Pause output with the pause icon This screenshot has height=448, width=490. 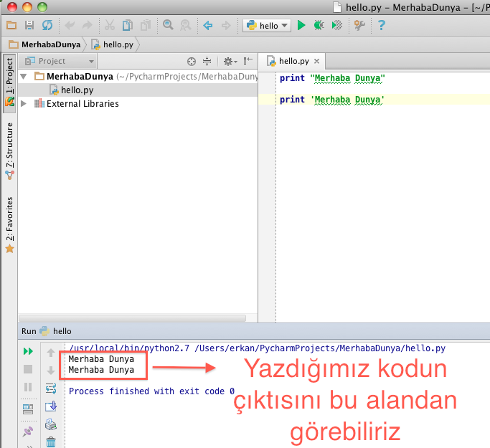click(x=28, y=387)
